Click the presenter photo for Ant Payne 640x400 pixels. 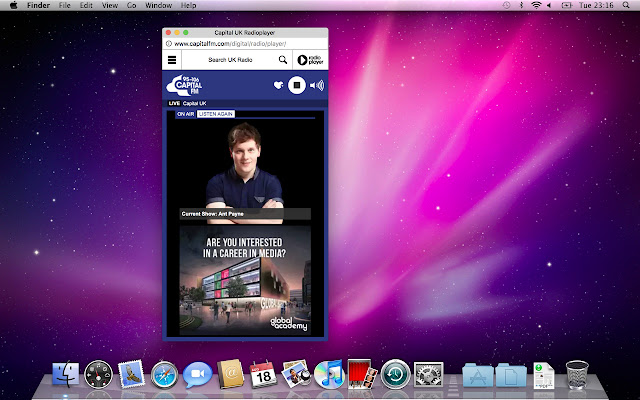[245, 165]
